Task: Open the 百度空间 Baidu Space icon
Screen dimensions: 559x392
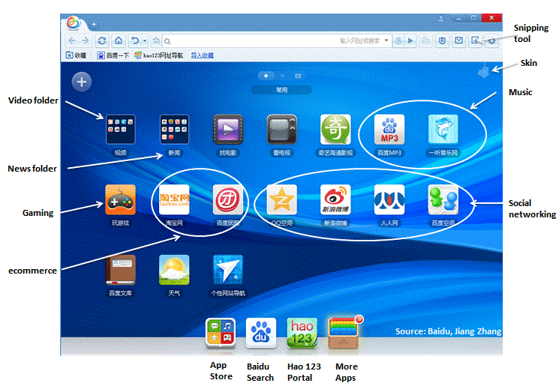Action: [x=443, y=199]
